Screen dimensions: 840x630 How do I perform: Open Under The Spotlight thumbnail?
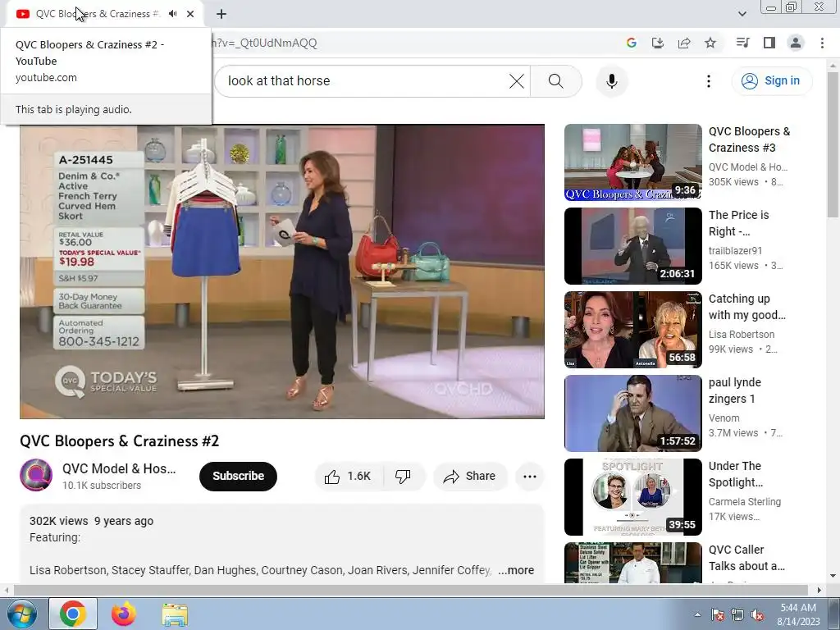click(632, 496)
